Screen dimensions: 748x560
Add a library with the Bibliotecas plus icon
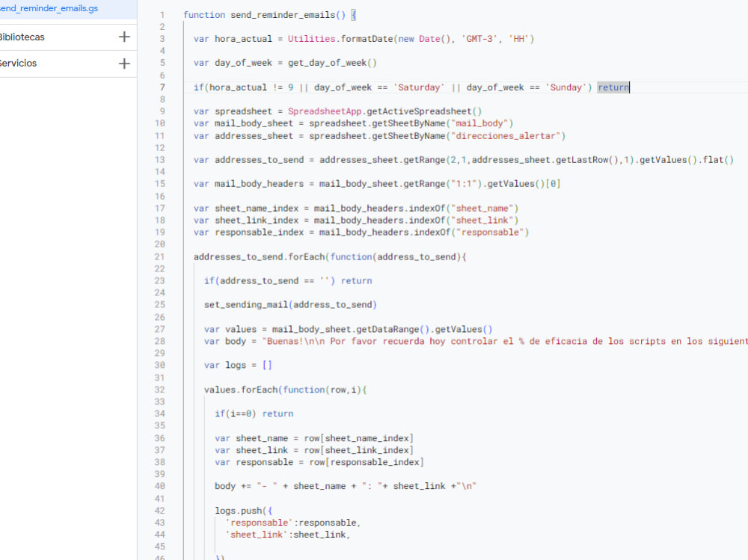coord(124,37)
